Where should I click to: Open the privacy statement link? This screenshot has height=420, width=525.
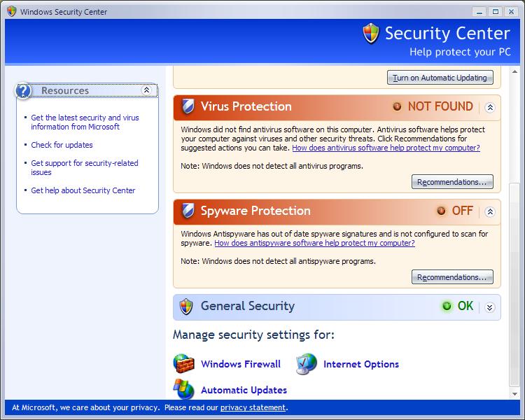[x=253, y=407]
